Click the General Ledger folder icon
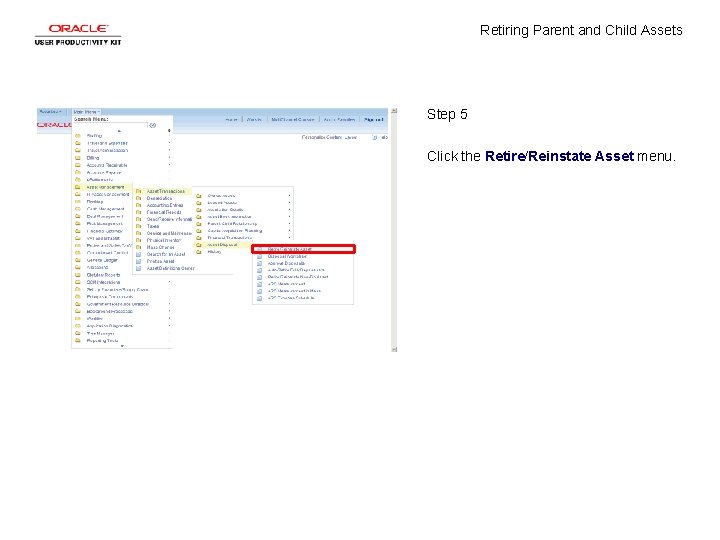Image resolution: width=720 pixels, height=540 pixels. click(x=78, y=260)
